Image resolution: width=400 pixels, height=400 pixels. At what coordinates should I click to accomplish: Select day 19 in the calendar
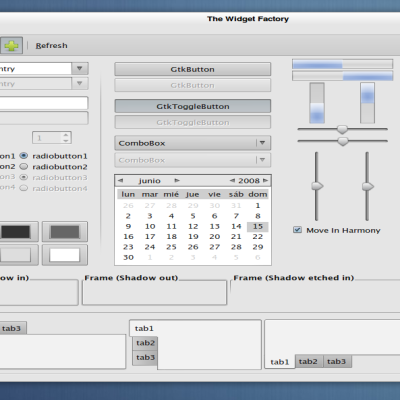193,237
